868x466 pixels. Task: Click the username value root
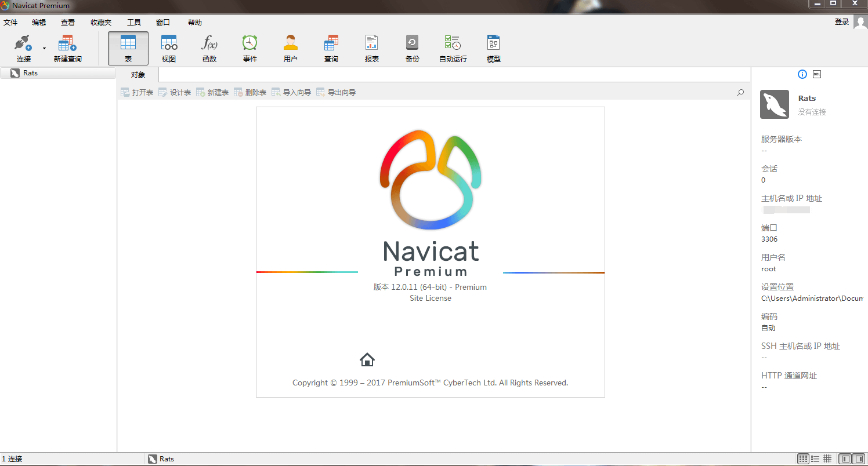point(769,269)
